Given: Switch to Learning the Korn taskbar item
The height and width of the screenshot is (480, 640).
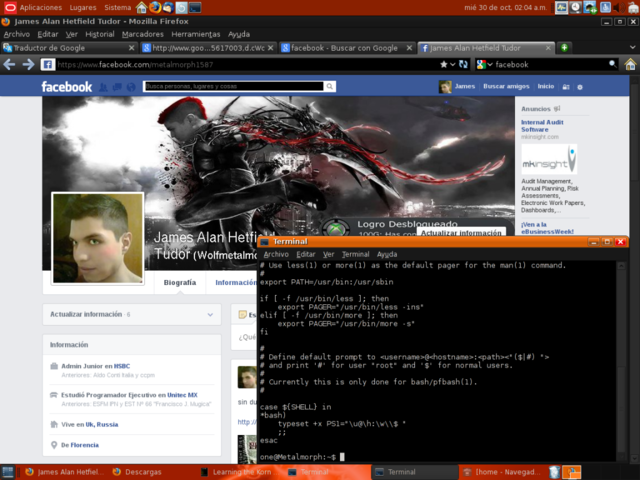Looking at the screenshot, I should tap(241, 472).
